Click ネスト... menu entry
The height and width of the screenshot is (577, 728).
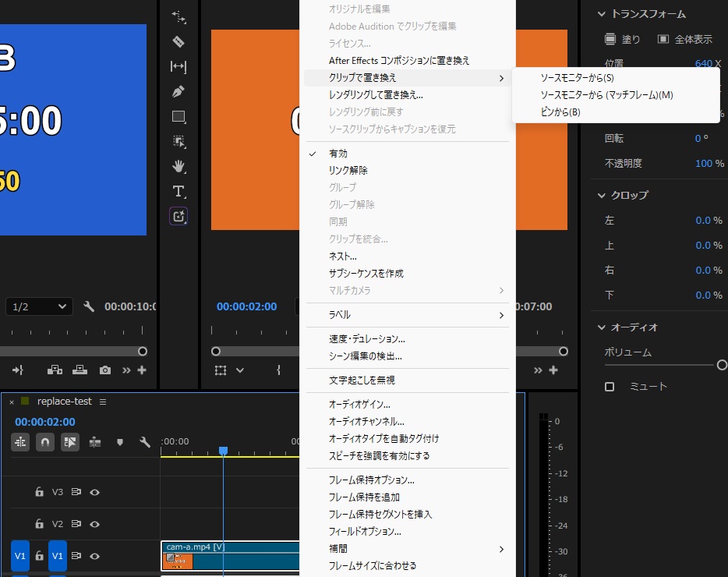(x=408, y=257)
